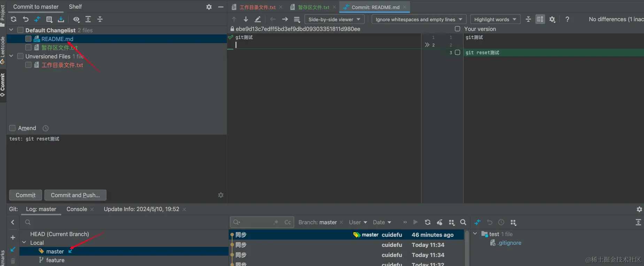Viewport: 644px width, 266px height.
Task: Check the 暂存区文件.txt checkbox
Action: point(29,48)
